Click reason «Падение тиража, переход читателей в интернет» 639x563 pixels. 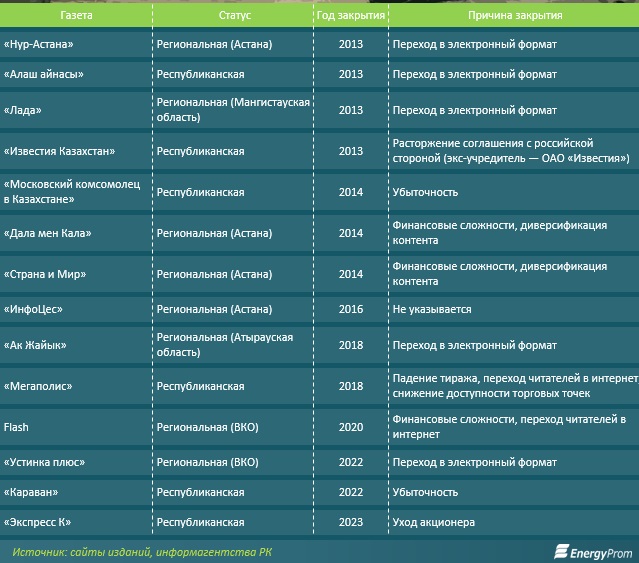click(x=516, y=385)
